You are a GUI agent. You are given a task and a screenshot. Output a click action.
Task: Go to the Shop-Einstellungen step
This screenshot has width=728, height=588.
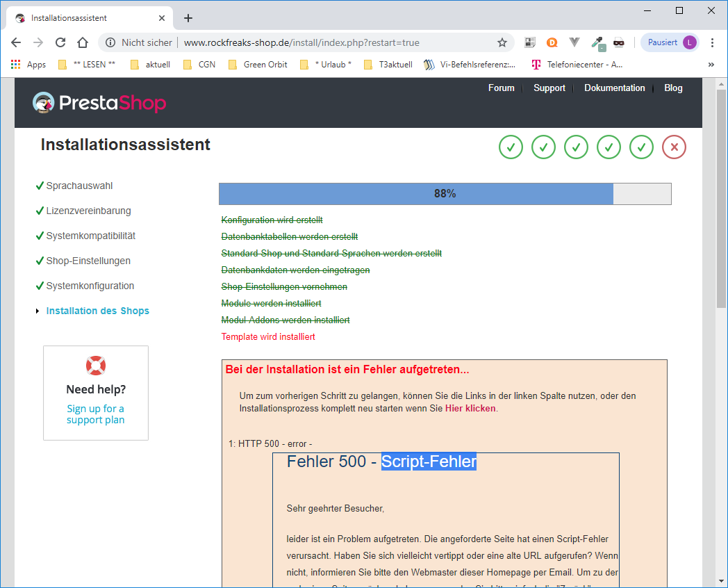[x=88, y=261]
